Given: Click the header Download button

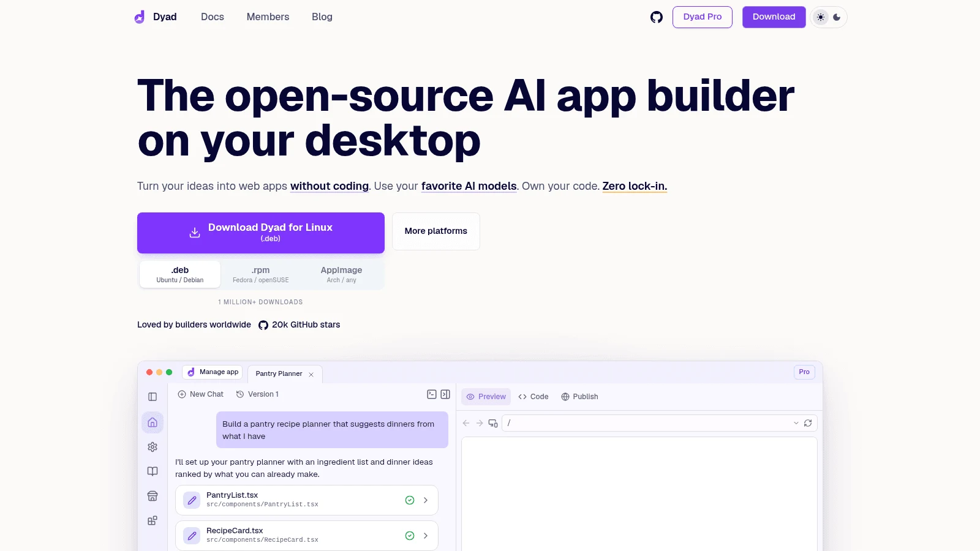Looking at the screenshot, I should tap(774, 17).
